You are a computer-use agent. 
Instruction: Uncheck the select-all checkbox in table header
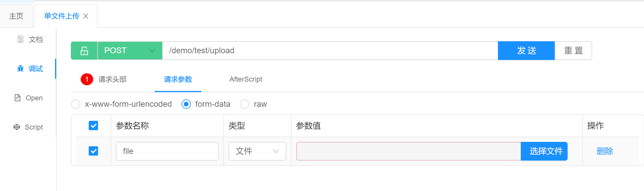(x=93, y=125)
